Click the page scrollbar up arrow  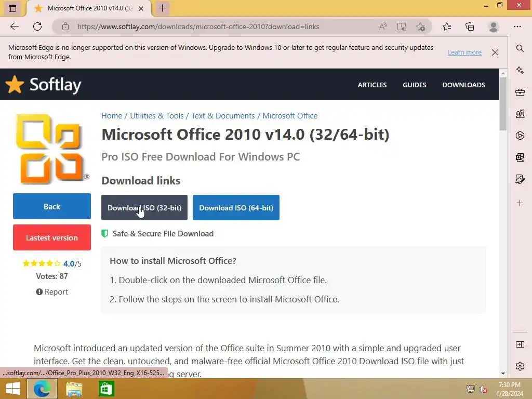point(503,73)
